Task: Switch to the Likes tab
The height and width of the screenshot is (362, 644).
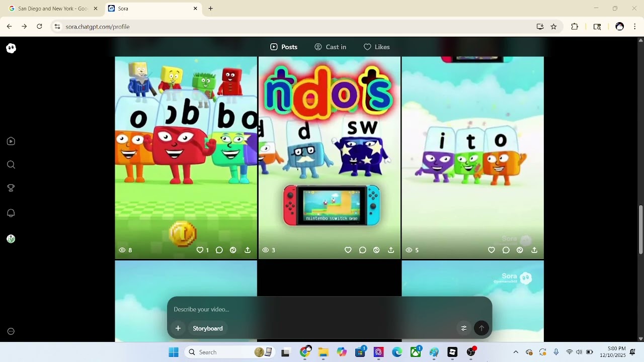Action: tap(377, 47)
